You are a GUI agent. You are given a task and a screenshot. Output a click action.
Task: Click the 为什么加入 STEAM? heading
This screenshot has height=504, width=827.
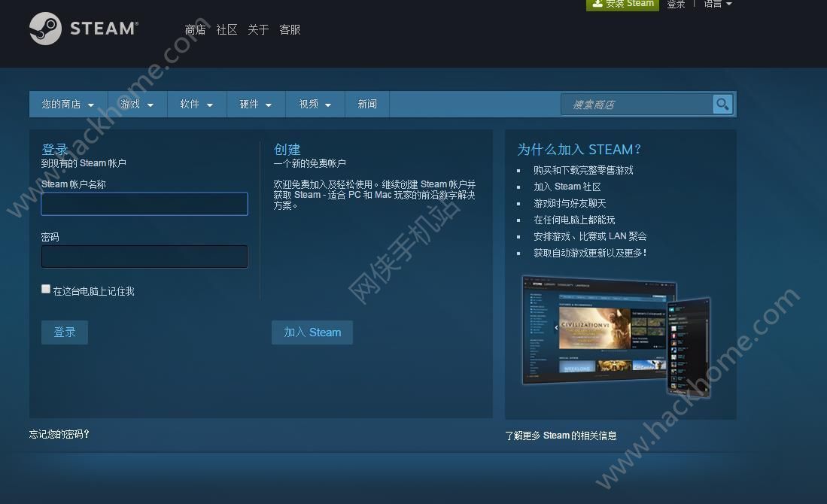pyautogui.click(x=579, y=150)
